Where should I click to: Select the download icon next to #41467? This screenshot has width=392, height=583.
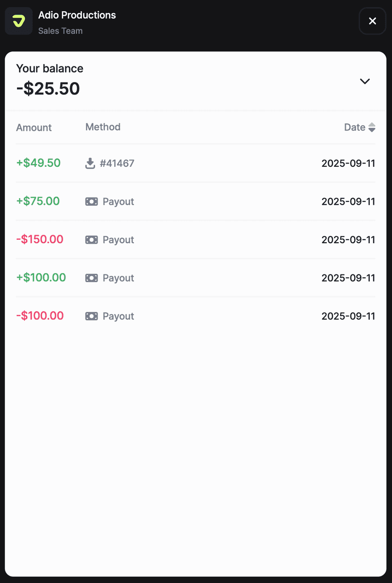[90, 163]
